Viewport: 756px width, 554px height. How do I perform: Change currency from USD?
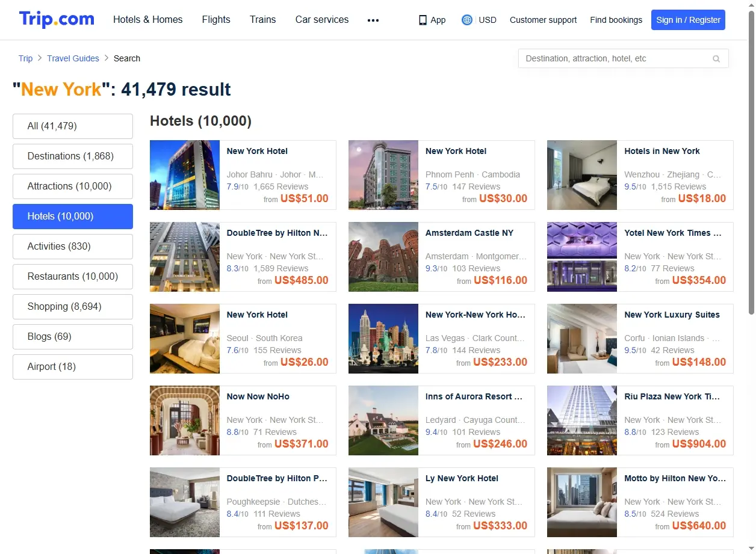(488, 20)
